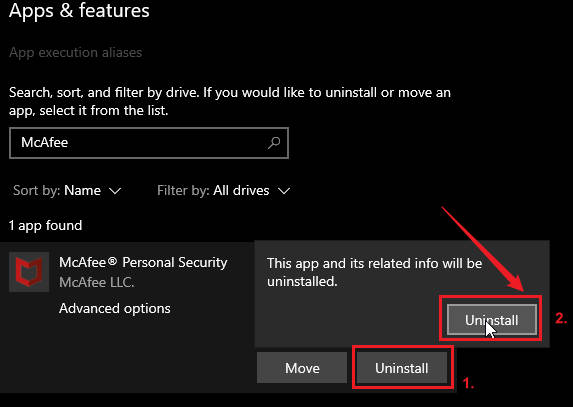Open the Sort by Name dropdown
The image size is (573, 407).
pyautogui.click(x=67, y=190)
